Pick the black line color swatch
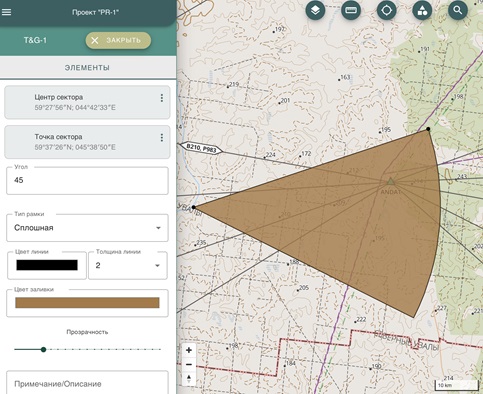The width and height of the screenshot is (483, 394). [47, 265]
